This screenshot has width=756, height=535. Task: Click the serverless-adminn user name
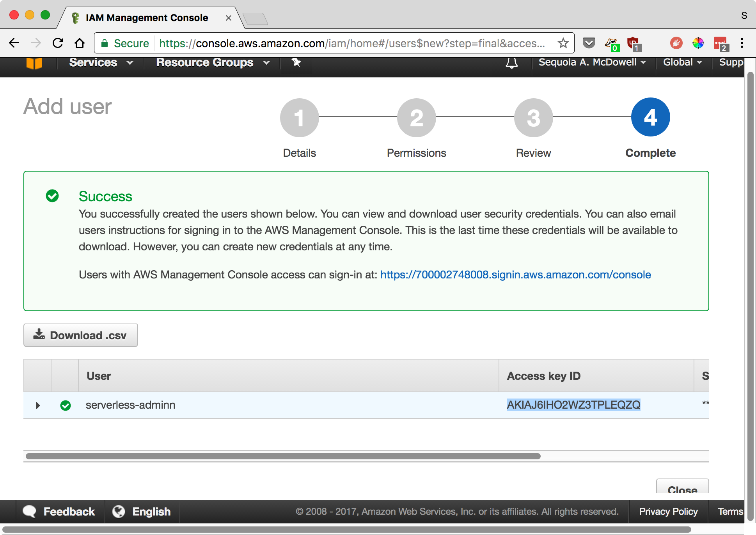pos(130,405)
